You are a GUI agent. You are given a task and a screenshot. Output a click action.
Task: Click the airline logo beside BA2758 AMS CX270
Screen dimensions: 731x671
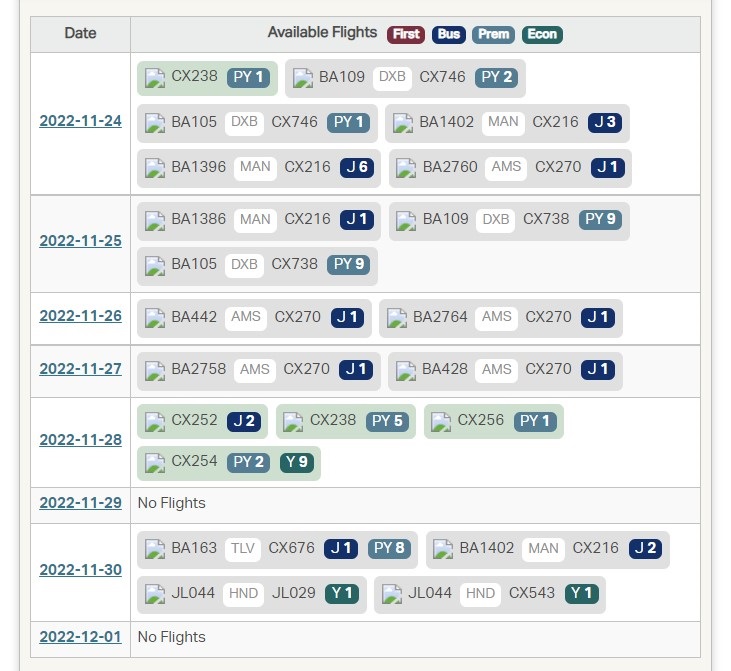coord(155,371)
